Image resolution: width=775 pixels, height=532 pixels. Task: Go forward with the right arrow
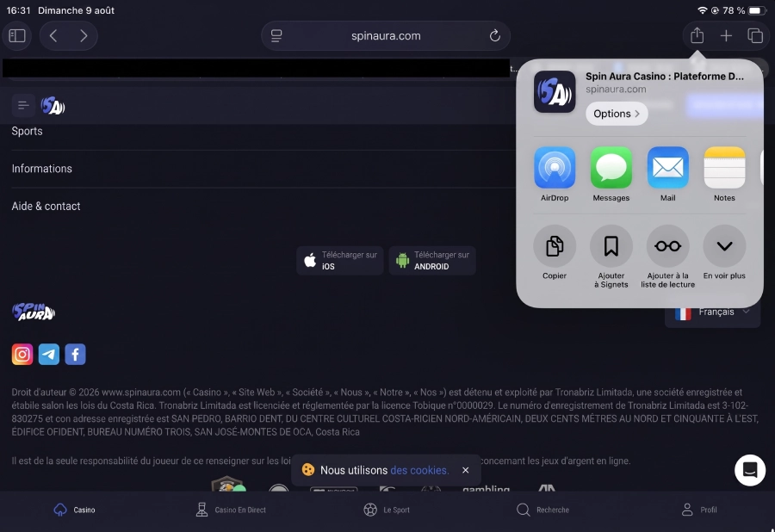(84, 35)
